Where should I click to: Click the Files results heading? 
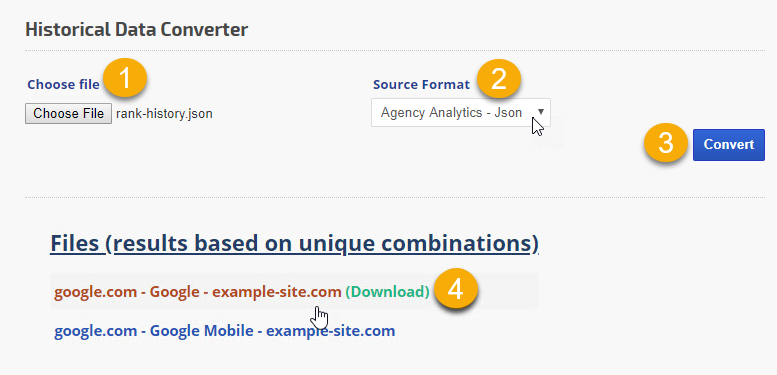(x=294, y=243)
